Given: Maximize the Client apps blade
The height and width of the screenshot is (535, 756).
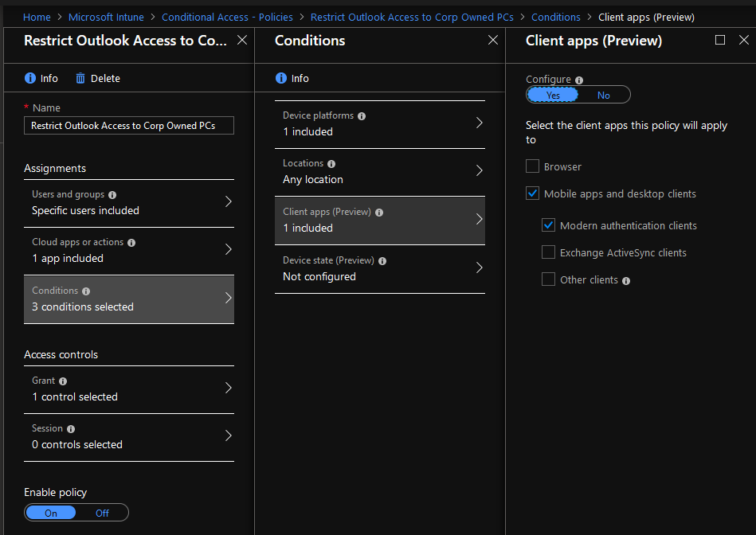Looking at the screenshot, I should (720, 40).
